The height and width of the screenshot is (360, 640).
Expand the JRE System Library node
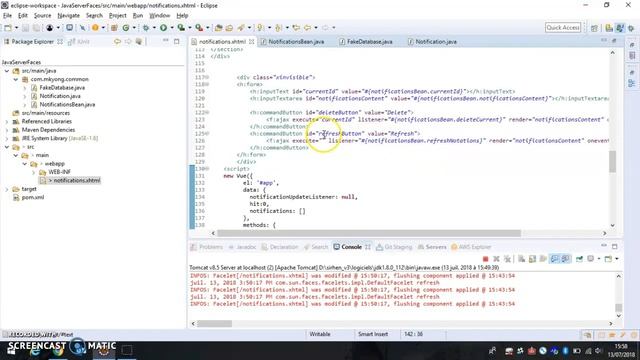point(7,138)
